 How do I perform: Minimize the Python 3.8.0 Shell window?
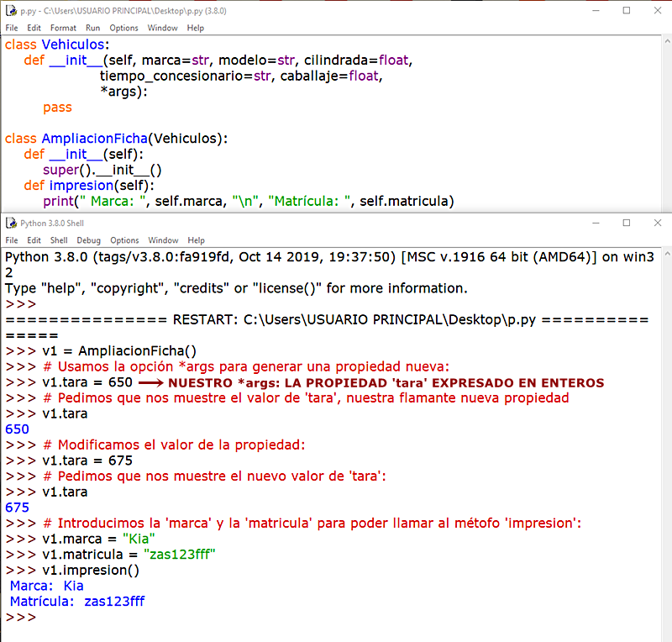596,223
